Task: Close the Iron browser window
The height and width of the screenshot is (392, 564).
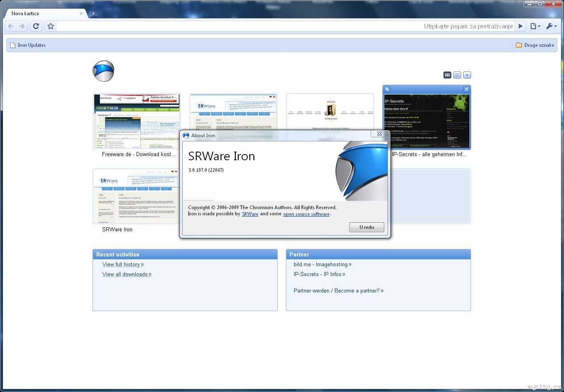Action: pos(552,4)
